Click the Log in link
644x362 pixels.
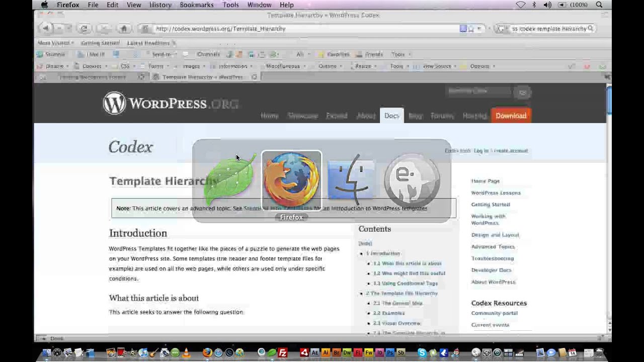tap(480, 151)
